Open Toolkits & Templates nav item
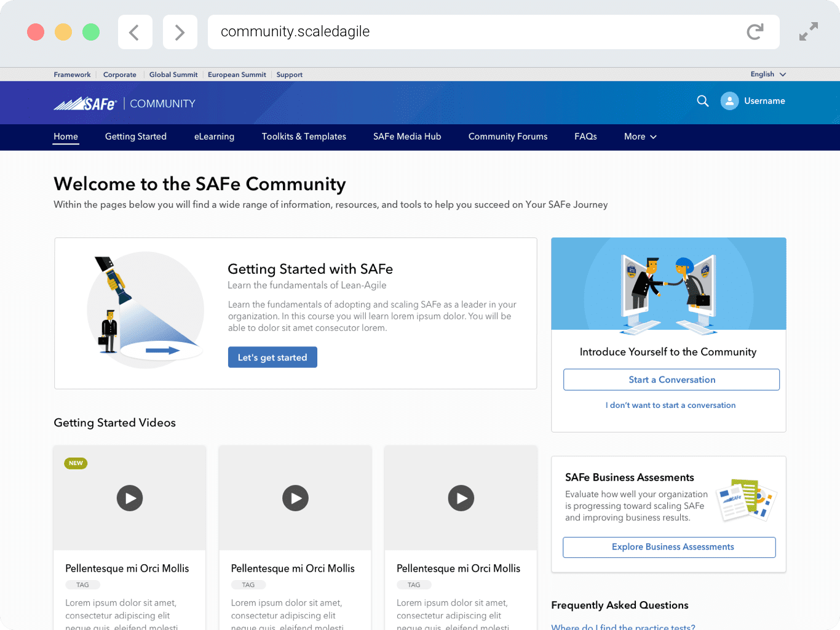Viewport: 840px width, 630px height. (x=304, y=137)
